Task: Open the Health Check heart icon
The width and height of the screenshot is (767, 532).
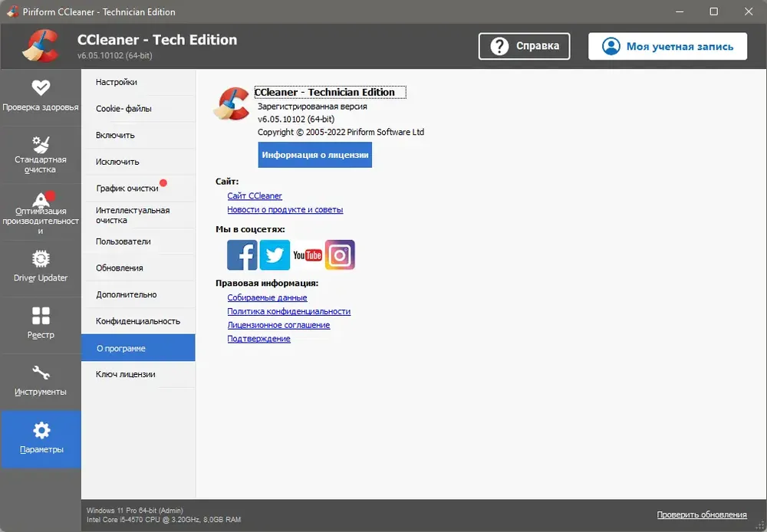Action: pos(41,87)
